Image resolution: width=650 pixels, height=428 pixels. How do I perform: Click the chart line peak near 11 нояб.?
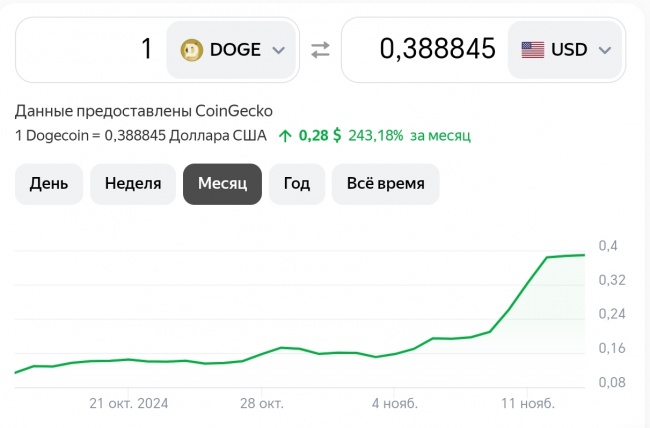[x=547, y=257]
